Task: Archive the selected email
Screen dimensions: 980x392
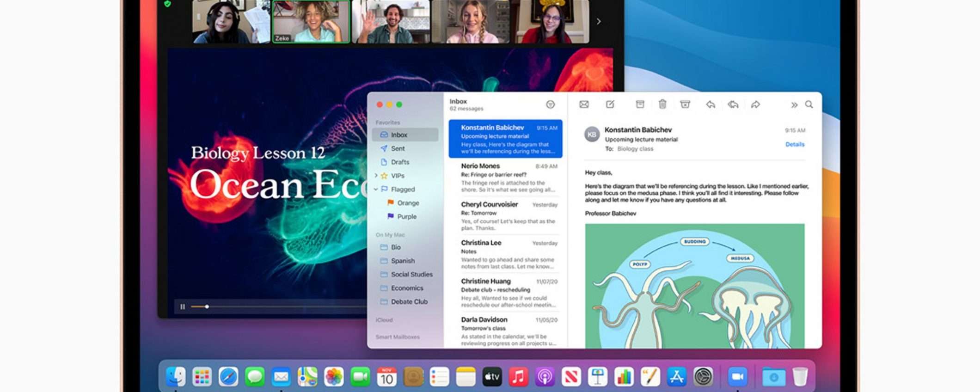Action: tap(640, 104)
